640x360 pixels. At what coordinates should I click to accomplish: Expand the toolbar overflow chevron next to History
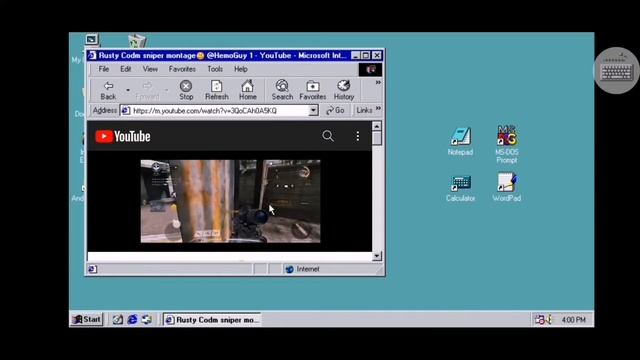[x=378, y=82]
